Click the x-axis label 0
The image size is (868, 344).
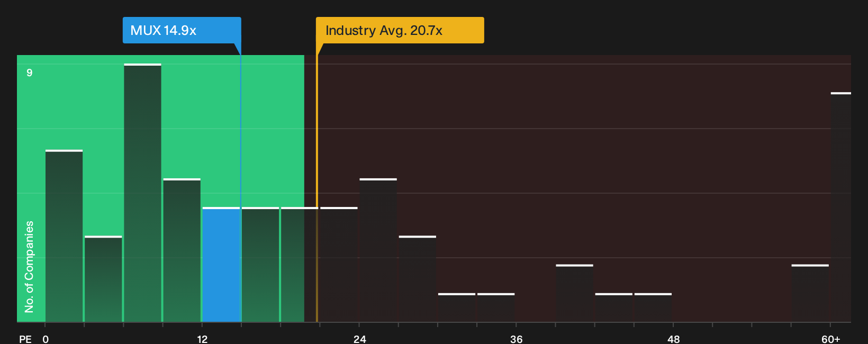coord(46,339)
